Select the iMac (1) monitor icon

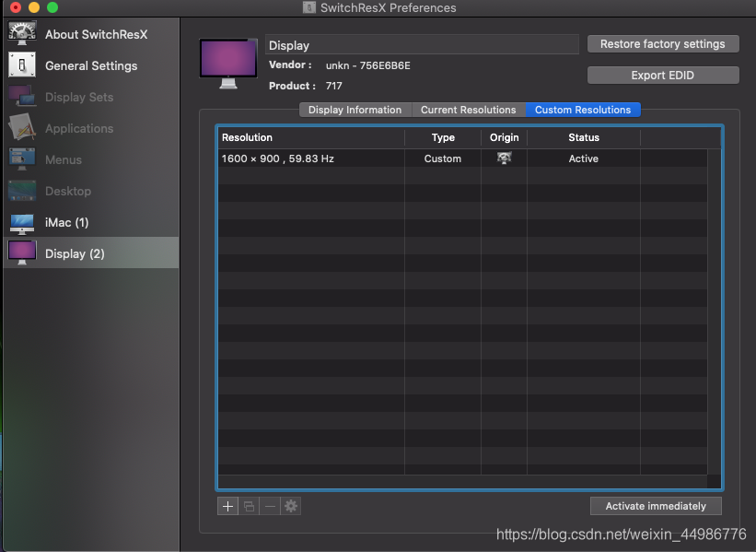pos(22,223)
